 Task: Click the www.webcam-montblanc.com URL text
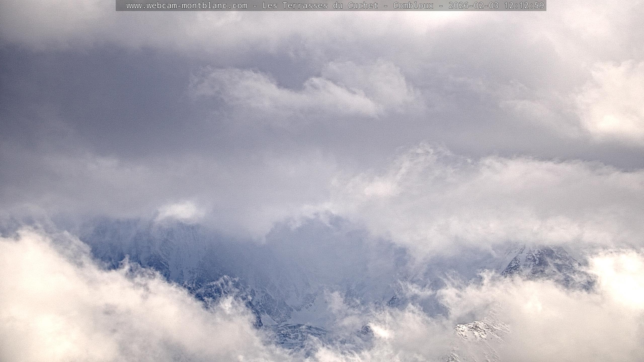[x=187, y=6]
